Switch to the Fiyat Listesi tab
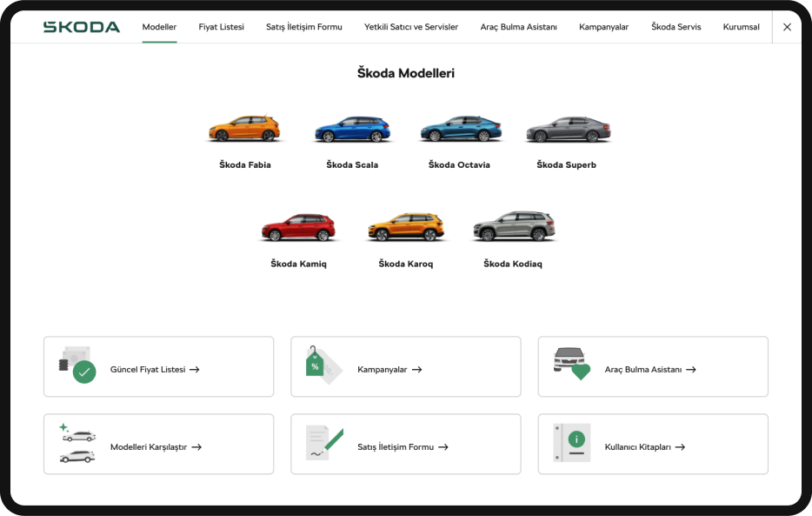Viewport: 812px width, 516px height. point(220,27)
